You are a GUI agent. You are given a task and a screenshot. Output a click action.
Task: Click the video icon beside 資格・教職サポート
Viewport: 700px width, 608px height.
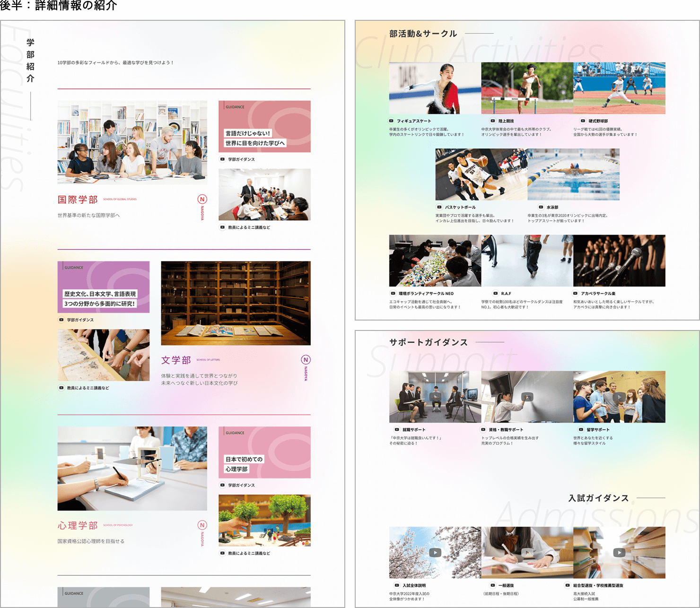[483, 430]
